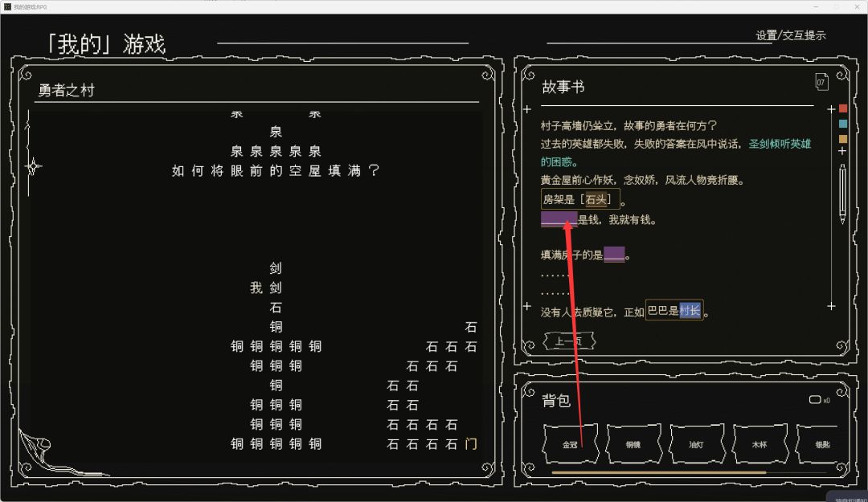Select the pencil tool in story book
The image size is (868, 502).
(x=842, y=194)
